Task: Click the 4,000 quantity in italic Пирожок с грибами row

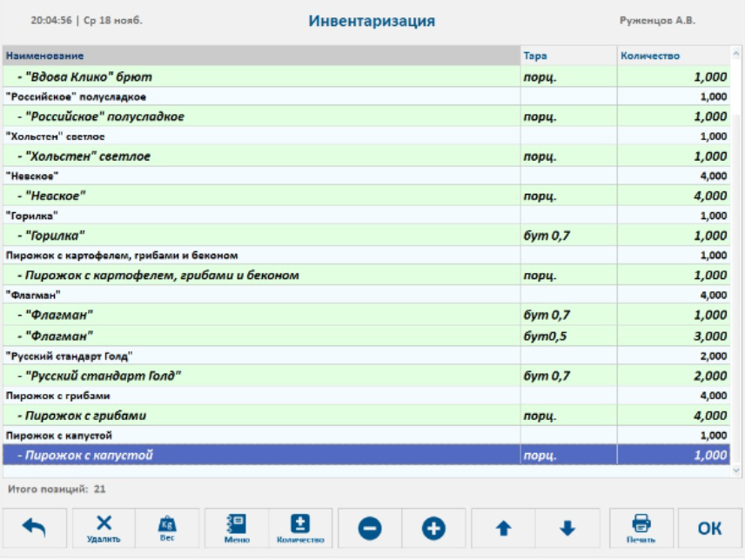Action: tap(674, 416)
